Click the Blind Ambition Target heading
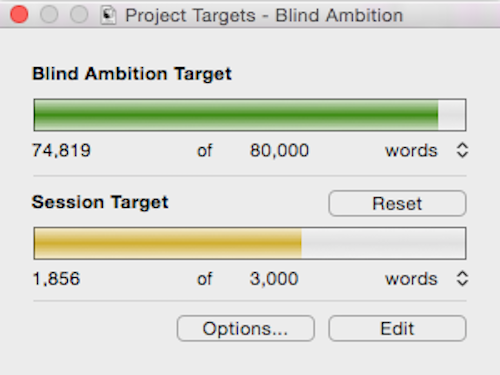The height and width of the screenshot is (375, 500). pos(132,74)
